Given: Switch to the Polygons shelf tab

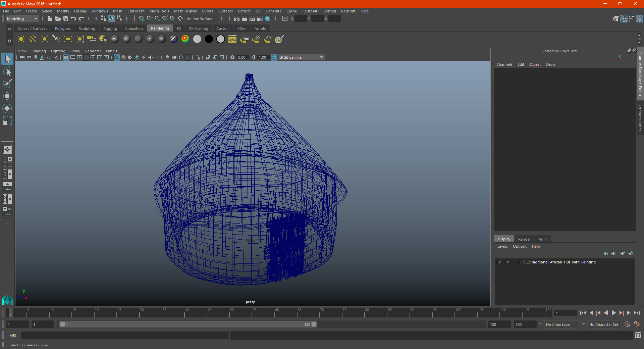Looking at the screenshot, I should click(x=63, y=29).
